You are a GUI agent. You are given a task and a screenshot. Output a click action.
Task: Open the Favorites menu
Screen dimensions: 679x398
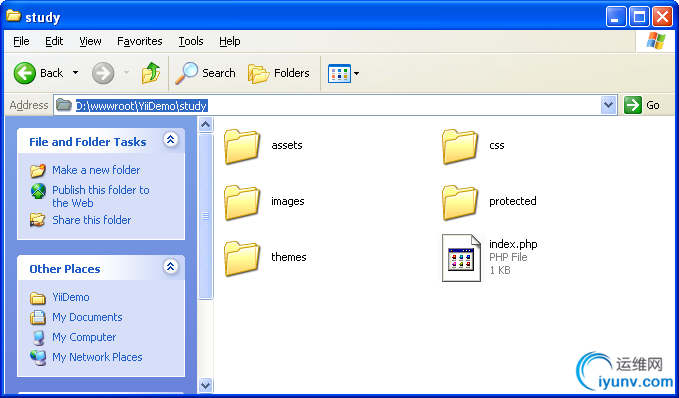pos(139,41)
